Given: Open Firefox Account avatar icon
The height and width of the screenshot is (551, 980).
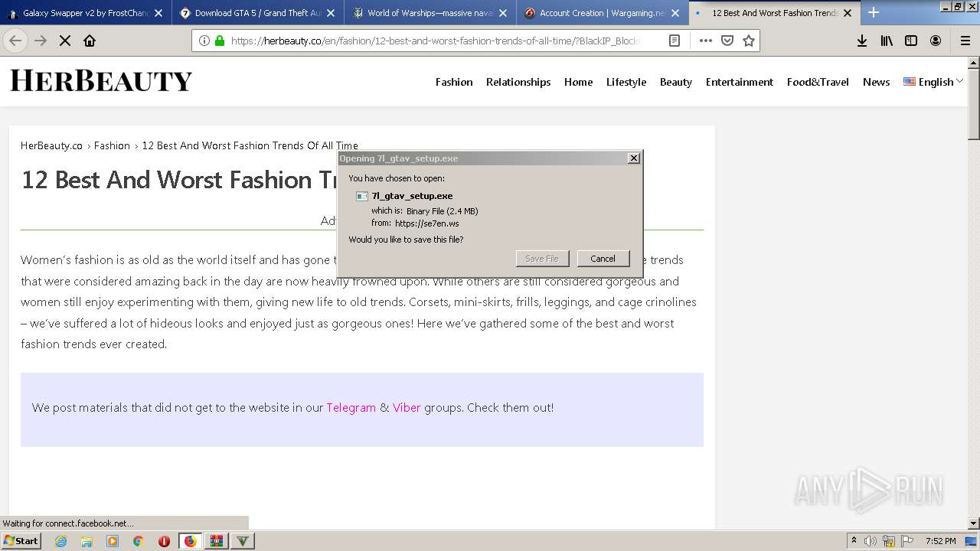Looking at the screenshot, I should 936,41.
